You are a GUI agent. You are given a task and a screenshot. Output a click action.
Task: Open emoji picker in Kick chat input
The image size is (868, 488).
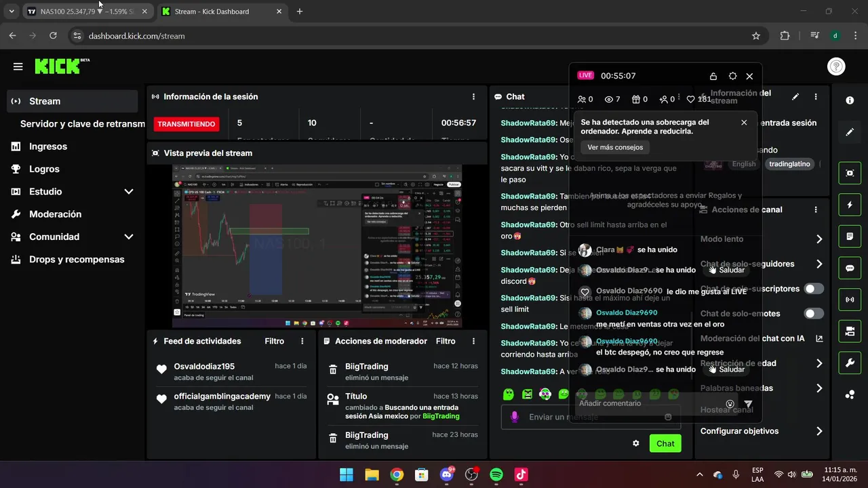(668, 417)
